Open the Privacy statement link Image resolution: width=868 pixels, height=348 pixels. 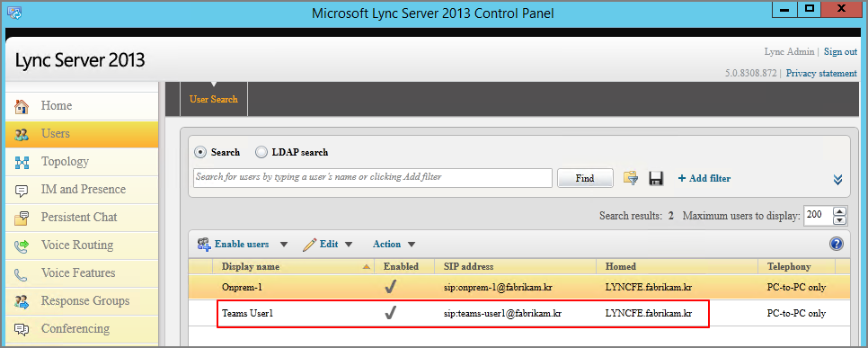(x=821, y=73)
